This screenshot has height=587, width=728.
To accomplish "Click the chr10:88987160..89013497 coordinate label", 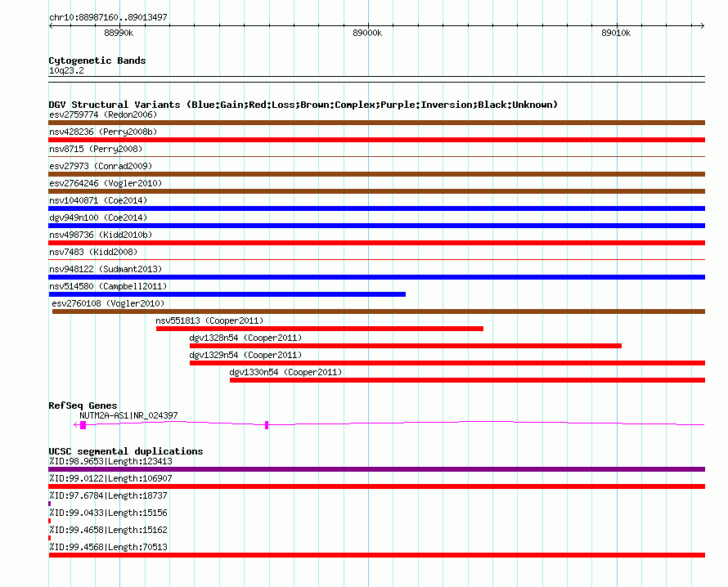I will (x=108, y=17).
